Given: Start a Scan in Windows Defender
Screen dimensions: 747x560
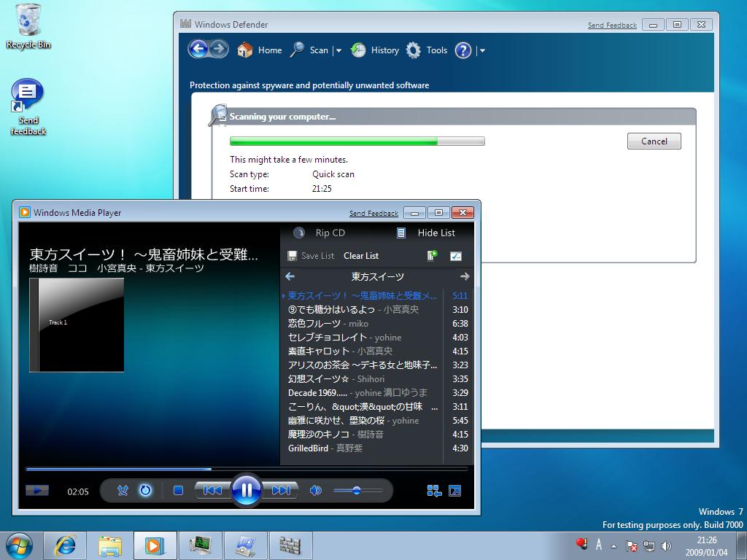Looking at the screenshot, I should 309,50.
